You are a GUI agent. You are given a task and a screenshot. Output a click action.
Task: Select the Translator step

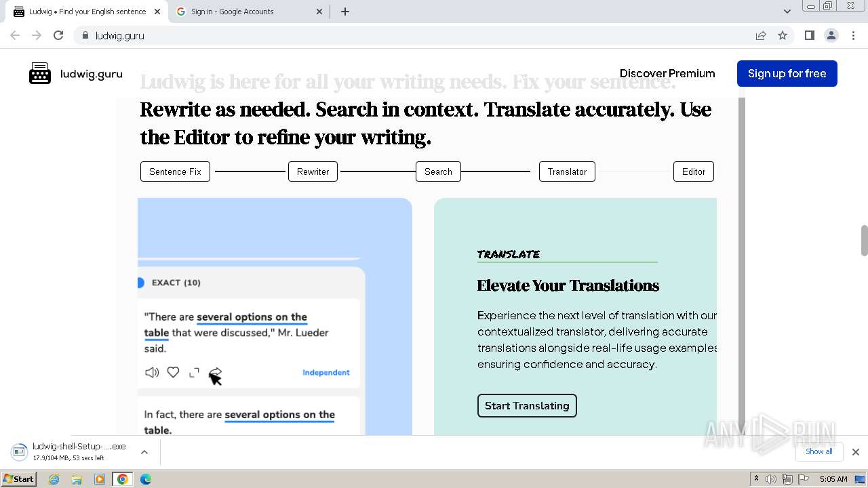click(567, 171)
